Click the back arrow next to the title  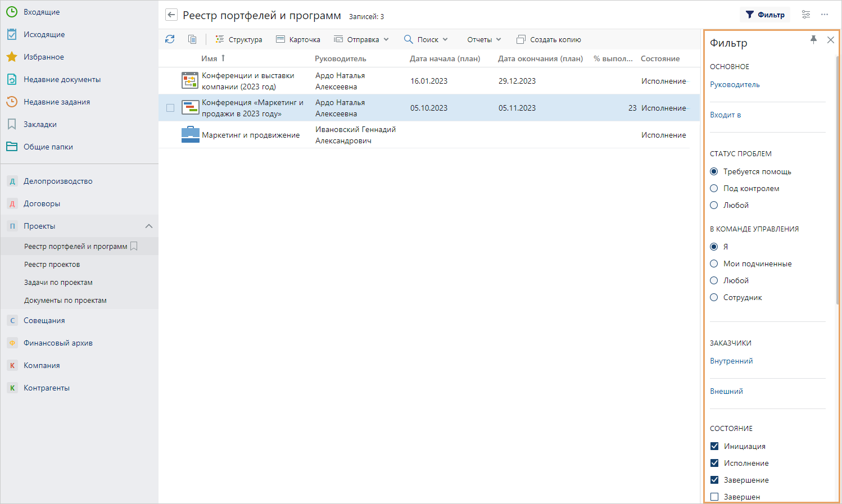point(171,15)
